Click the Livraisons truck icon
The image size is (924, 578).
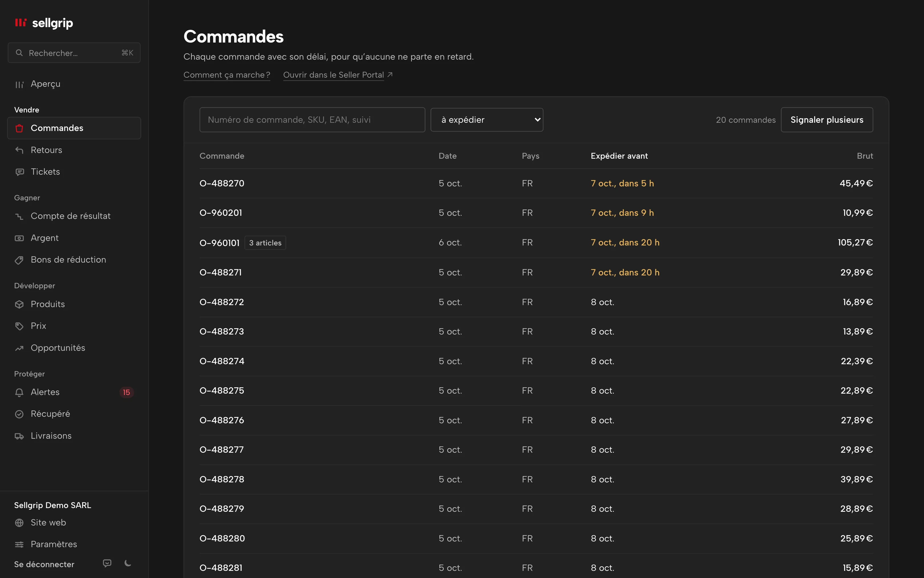click(19, 436)
